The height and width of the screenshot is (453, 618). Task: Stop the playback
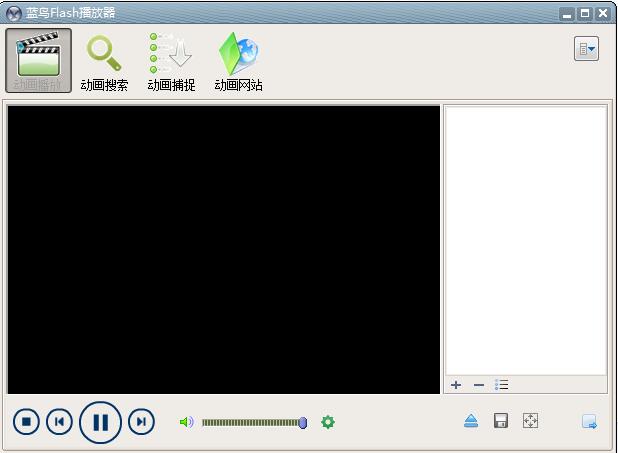pyautogui.click(x=26, y=422)
